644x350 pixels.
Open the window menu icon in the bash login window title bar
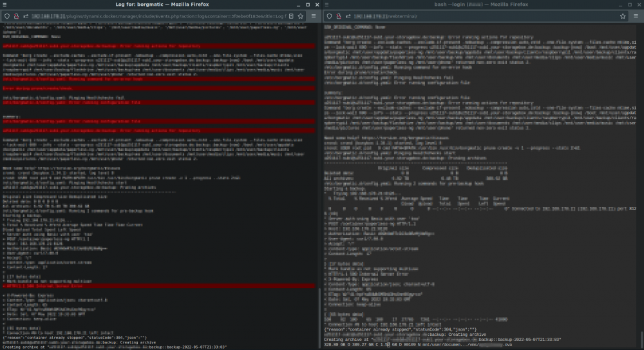pos(327,5)
